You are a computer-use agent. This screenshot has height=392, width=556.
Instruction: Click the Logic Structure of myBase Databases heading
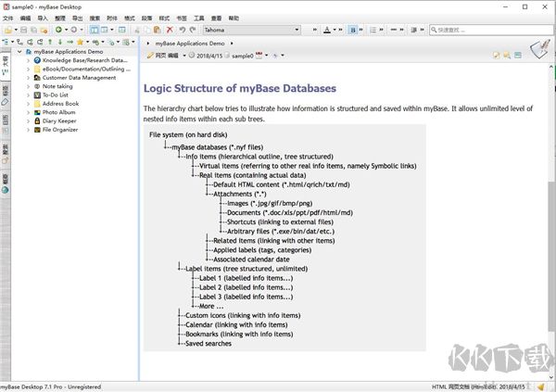point(240,88)
